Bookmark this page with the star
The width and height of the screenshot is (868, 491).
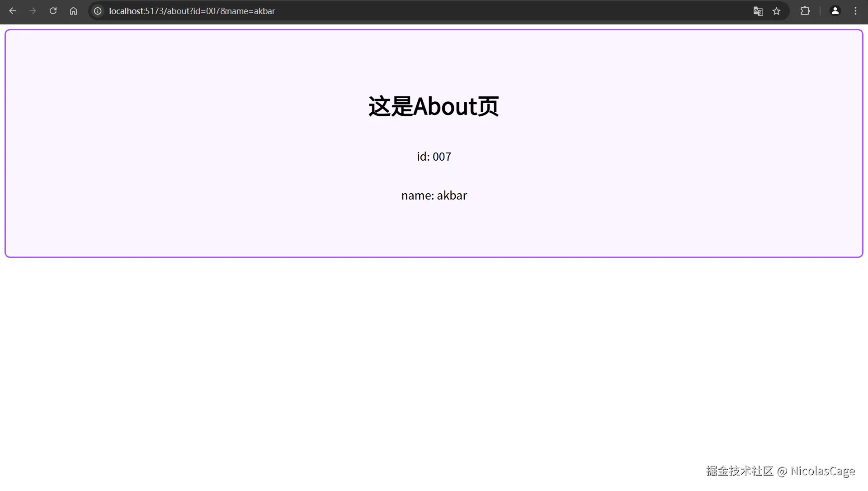pos(776,11)
